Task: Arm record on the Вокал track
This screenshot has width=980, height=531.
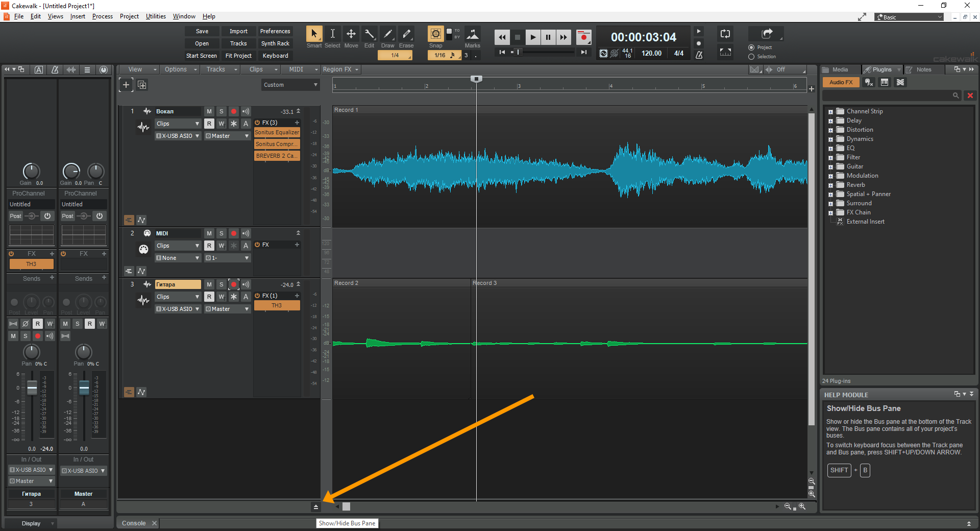Action: pos(234,111)
